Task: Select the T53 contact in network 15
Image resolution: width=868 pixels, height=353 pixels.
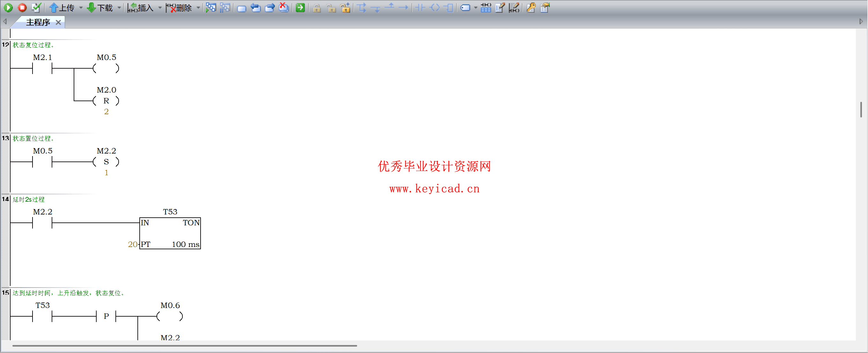Action: [x=42, y=316]
